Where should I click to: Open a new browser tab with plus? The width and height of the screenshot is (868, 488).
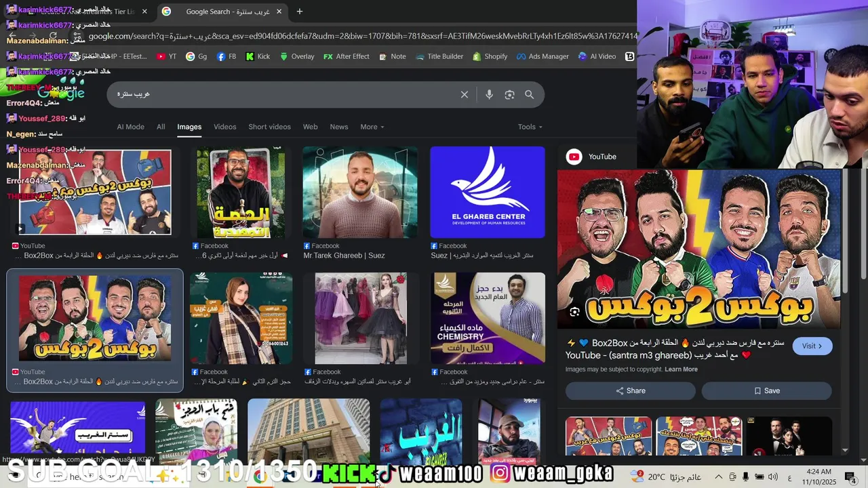[x=299, y=12]
